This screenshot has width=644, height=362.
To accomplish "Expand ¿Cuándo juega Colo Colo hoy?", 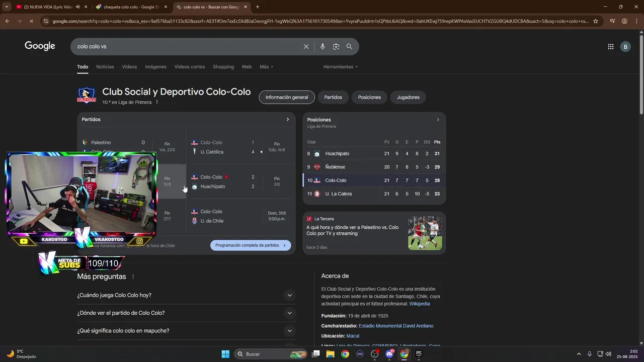I will point(186,295).
